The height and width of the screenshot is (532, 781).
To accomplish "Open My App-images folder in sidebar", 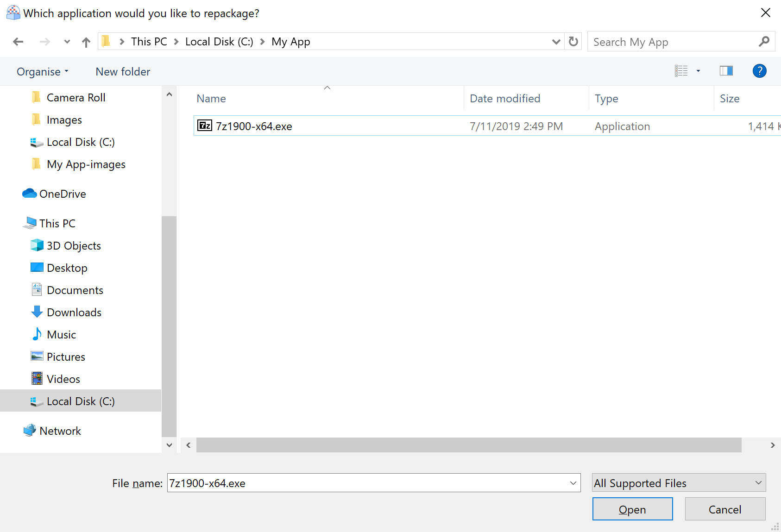I will tap(86, 164).
